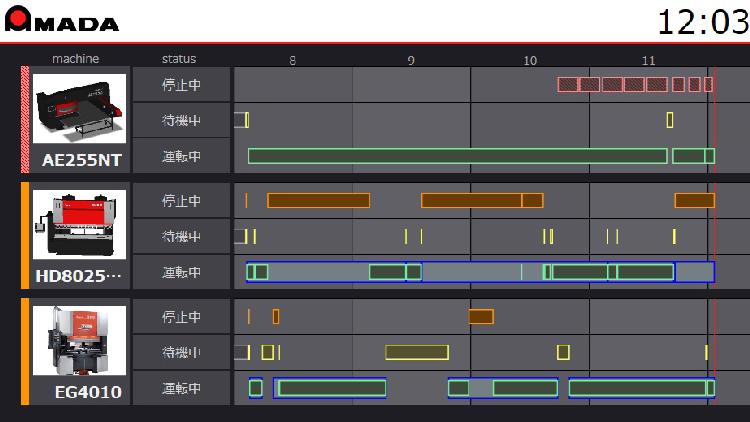Click AE255NT 待機中 status label
The width and height of the screenshot is (750, 422).
(181, 120)
